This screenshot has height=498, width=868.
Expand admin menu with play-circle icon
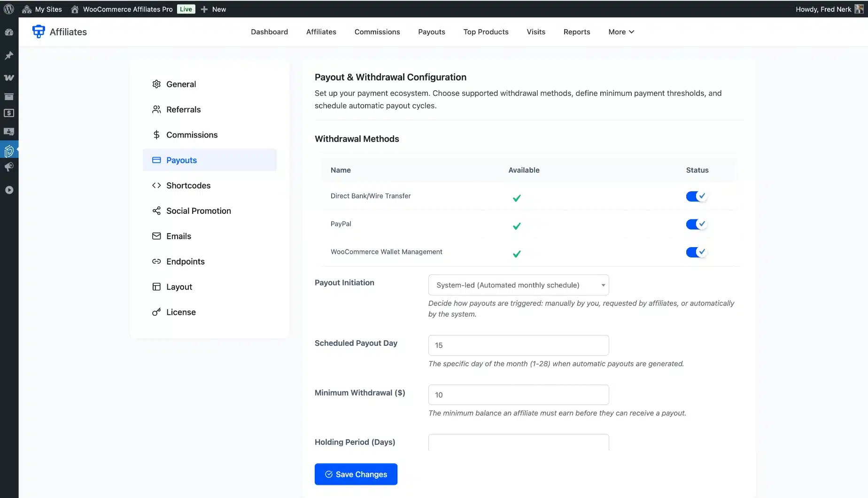pos(9,190)
